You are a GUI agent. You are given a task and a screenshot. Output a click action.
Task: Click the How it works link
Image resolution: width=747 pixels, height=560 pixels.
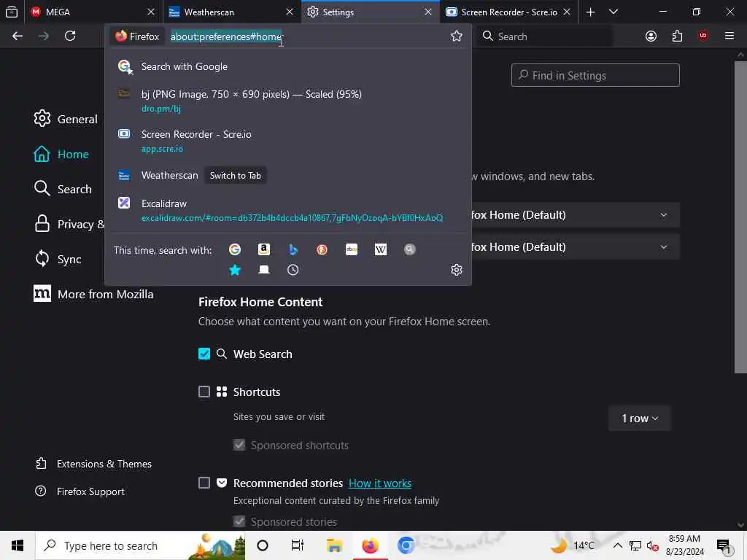[x=380, y=483]
